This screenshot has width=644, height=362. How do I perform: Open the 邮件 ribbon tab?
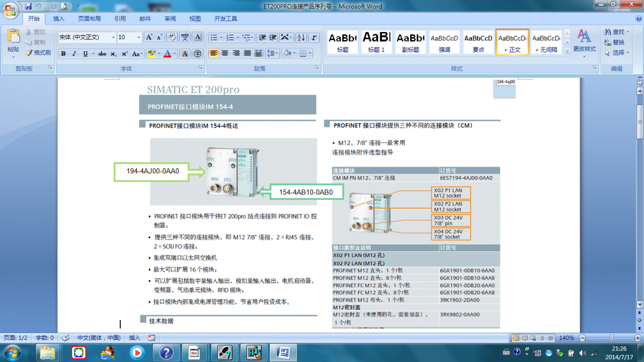145,19
